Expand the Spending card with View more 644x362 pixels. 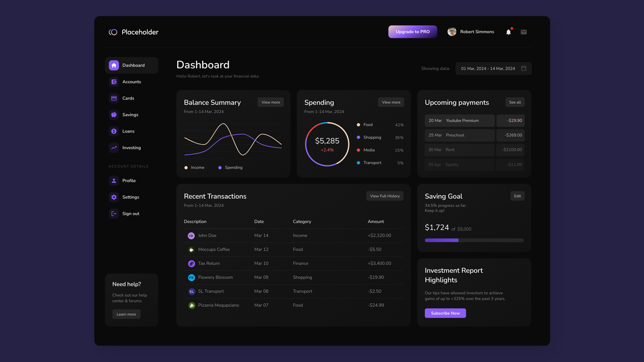tap(391, 102)
